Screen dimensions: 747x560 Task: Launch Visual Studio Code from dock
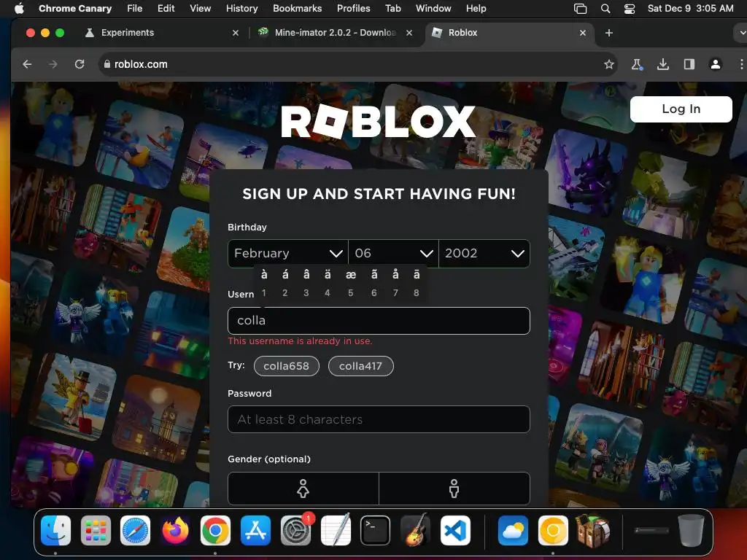coord(455,530)
